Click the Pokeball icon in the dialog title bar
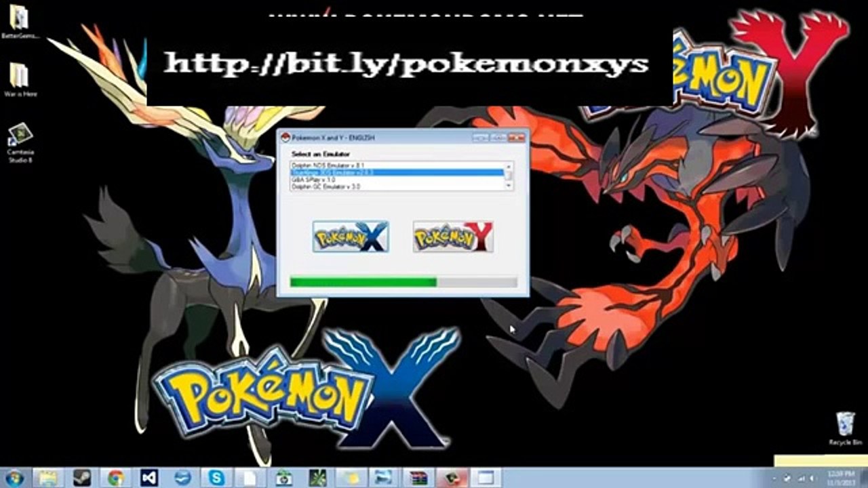 [x=285, y=138]
